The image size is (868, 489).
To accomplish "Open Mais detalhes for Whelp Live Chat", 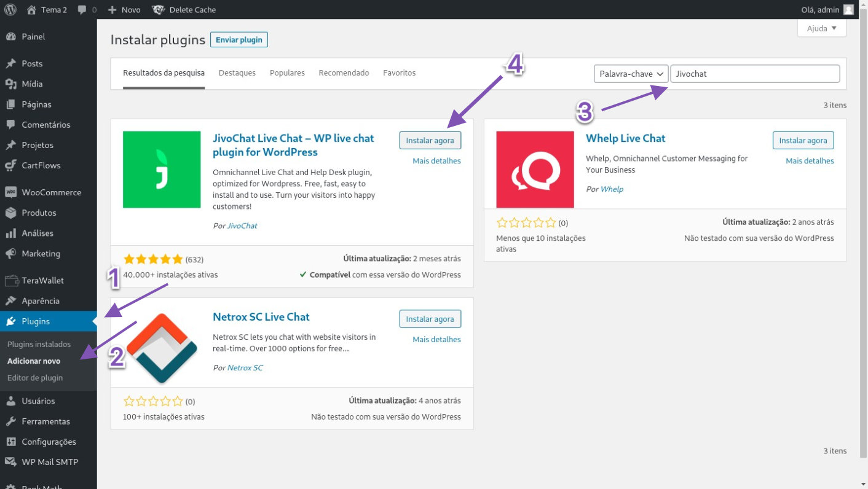I will coord(810,161).
